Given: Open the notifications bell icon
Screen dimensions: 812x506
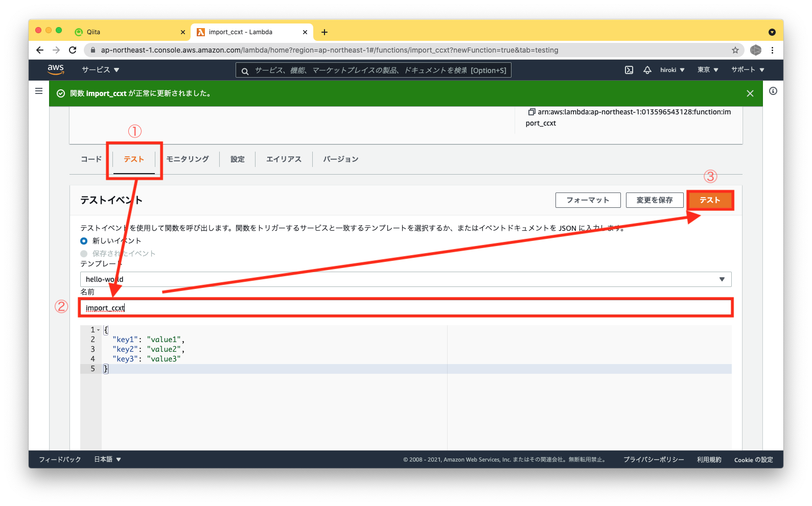Looking at the screenshot, I should point(647,70).
